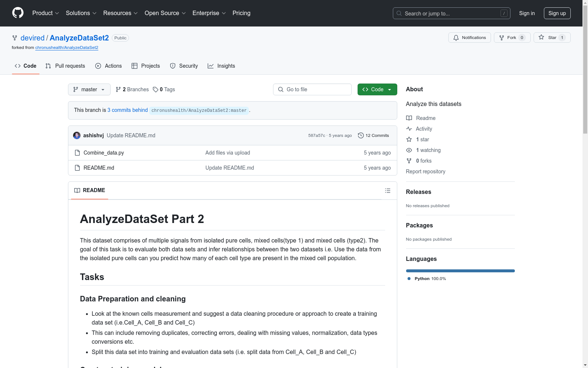The image size is (588, 368).
Task: Open upstream chronushealth/AnalyzeDataSet2 link
Action: tap(67, 47)
